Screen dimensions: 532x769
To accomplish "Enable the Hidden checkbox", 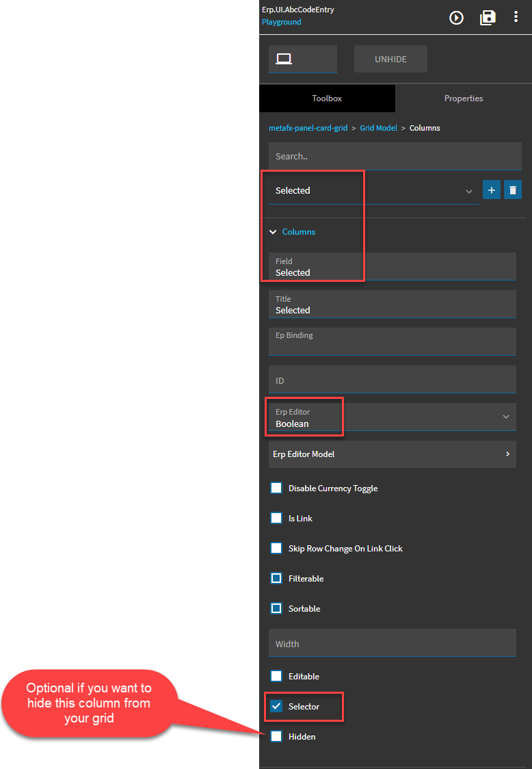I will [276, 736].
